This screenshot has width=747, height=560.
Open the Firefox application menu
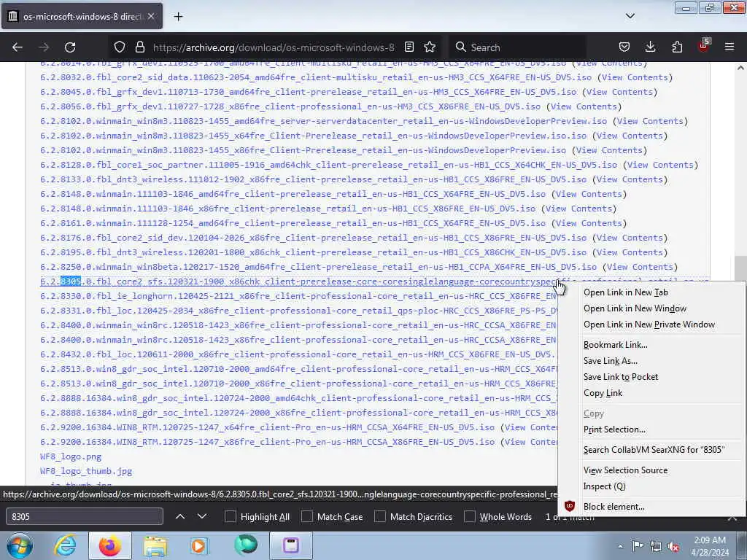(x=729, y=47)
